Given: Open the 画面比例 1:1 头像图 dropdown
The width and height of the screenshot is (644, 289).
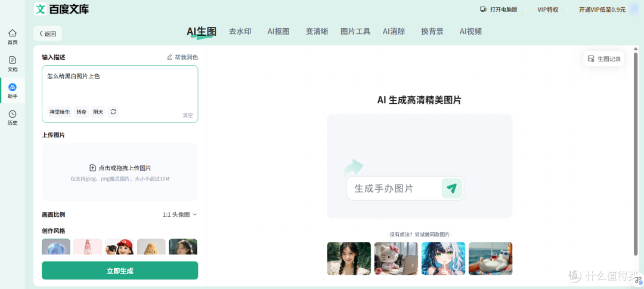Looking at the screenshot, I should (180, 214).
